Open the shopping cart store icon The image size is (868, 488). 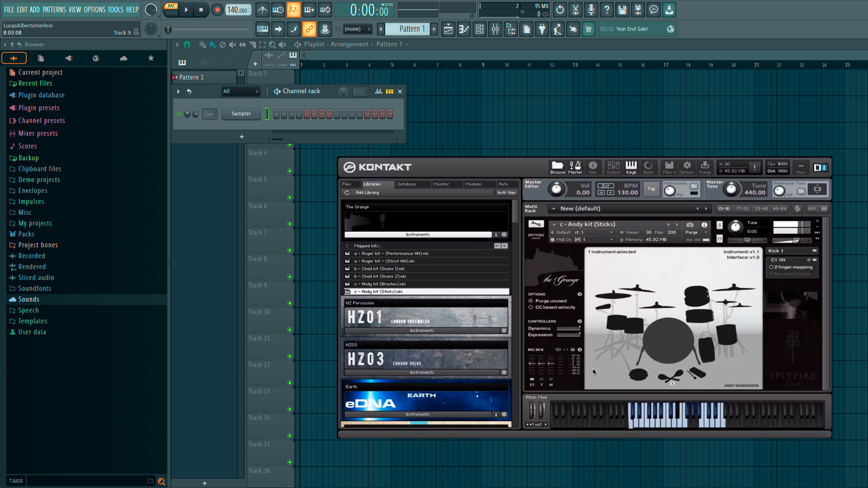[588, 29]
